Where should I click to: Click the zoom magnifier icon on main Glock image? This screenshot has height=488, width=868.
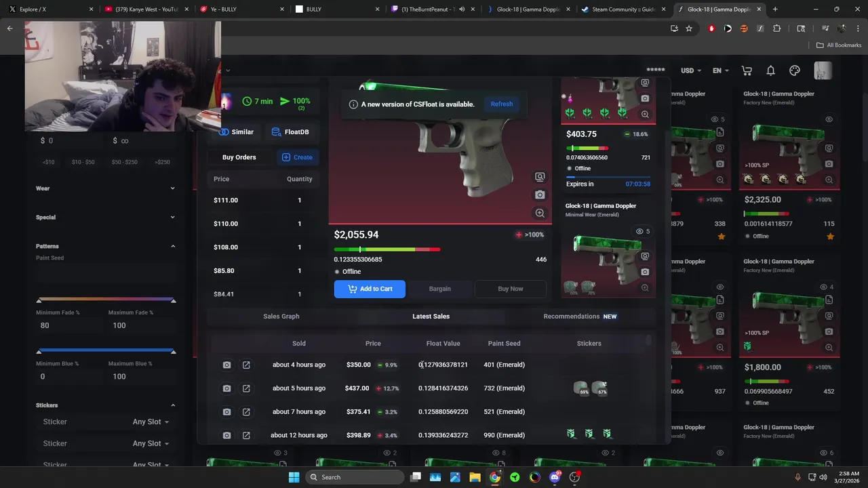pos(540,213)
